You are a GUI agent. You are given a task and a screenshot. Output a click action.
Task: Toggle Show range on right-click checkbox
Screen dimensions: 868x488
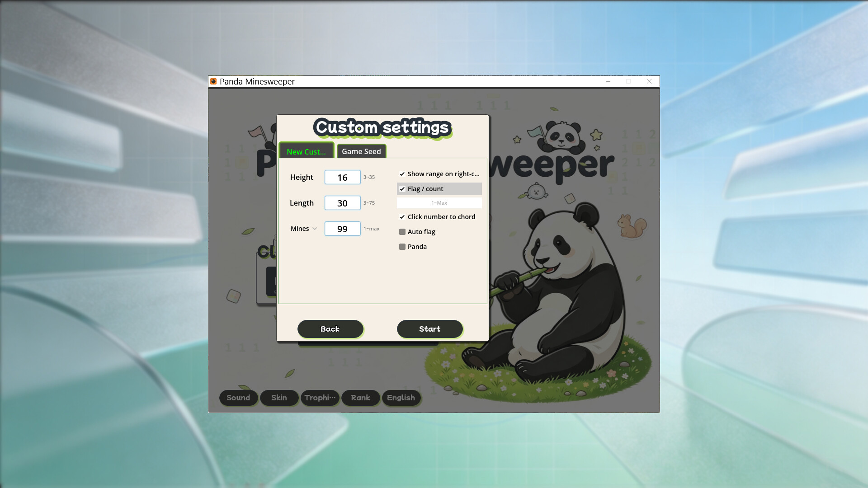[402, 174]
